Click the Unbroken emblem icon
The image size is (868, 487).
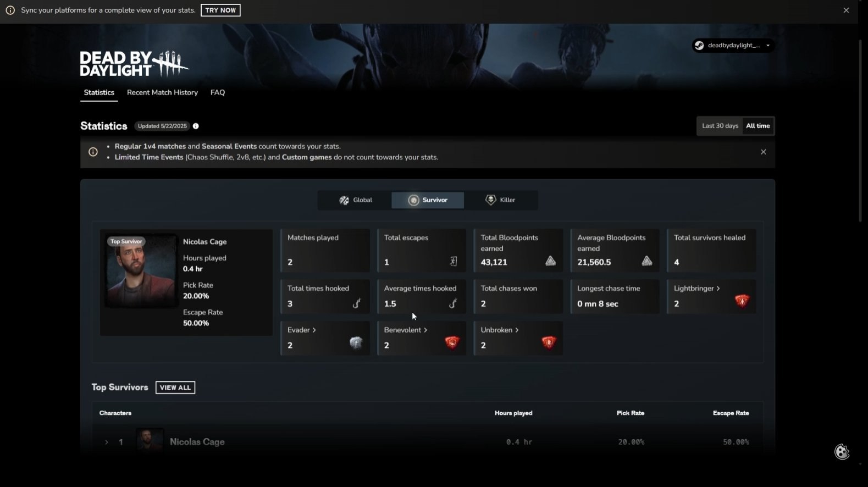coord(549,343)
